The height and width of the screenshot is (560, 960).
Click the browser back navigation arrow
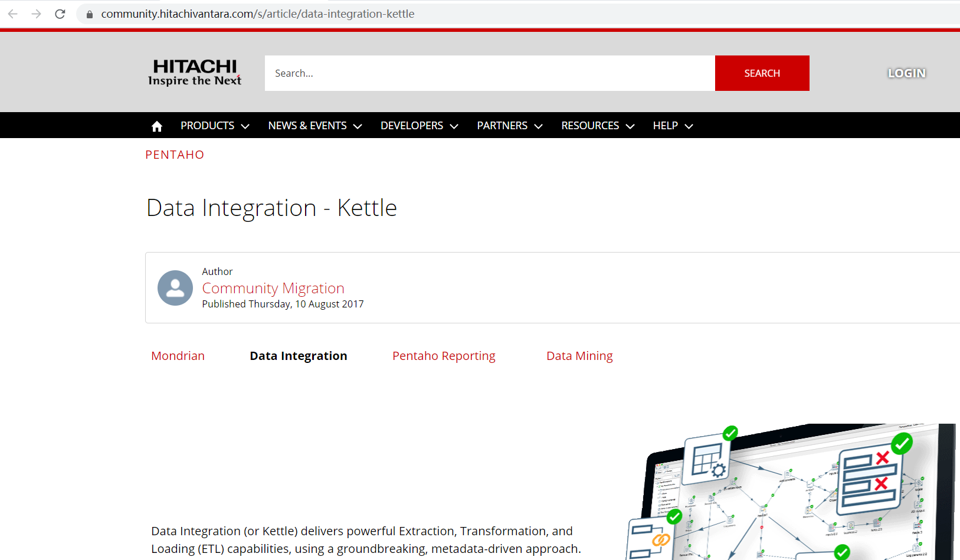(12, 14)
